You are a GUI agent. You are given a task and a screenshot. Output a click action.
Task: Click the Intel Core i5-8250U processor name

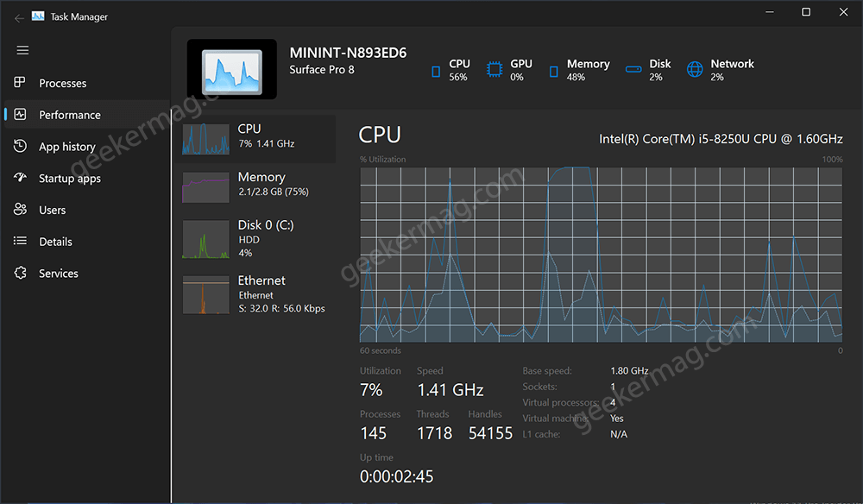click(x=721, y=139)
